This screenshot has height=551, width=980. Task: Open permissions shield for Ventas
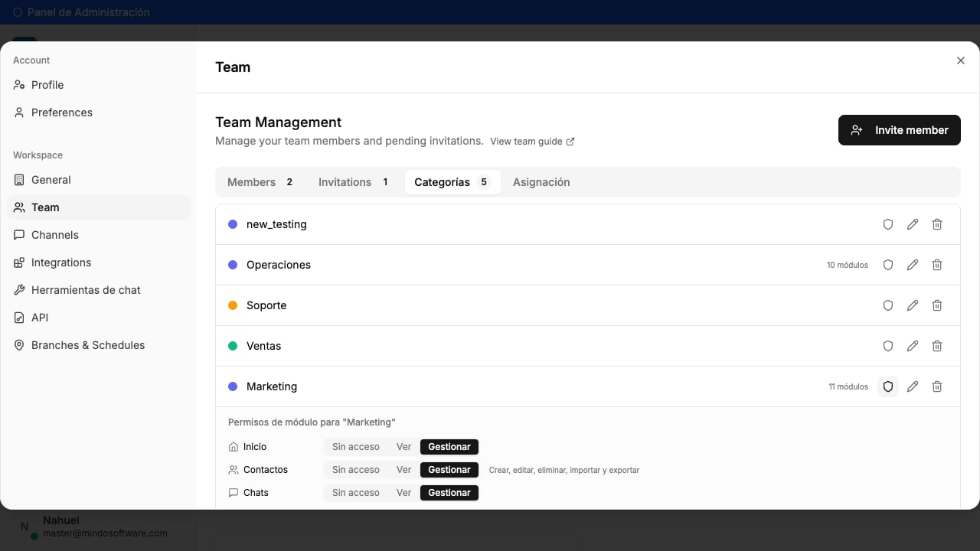click(x=888, y=346)
